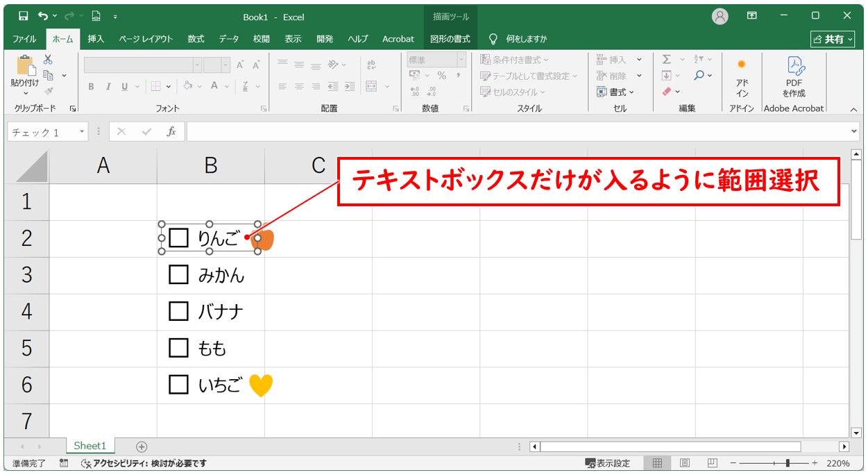The image size is (868, 475).
Task: Add a new sheet with the plus button
Action: [142, 447]
